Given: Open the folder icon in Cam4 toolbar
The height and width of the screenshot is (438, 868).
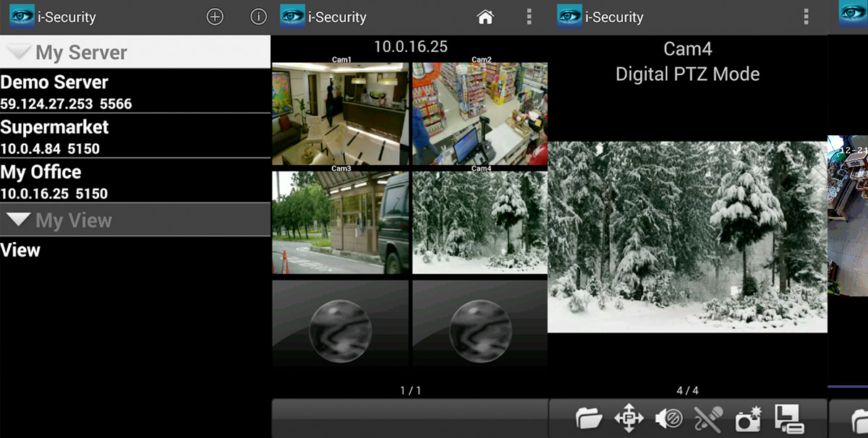Looking at the screenshot, I should [x=589, y=418].
